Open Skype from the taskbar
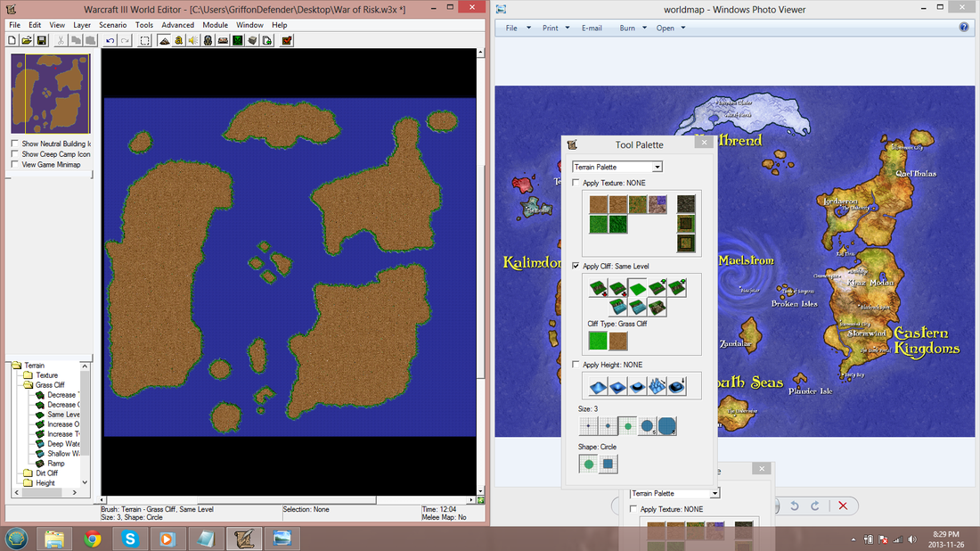Viewport: 980px width, 551px height. click(x=130, y=539)
